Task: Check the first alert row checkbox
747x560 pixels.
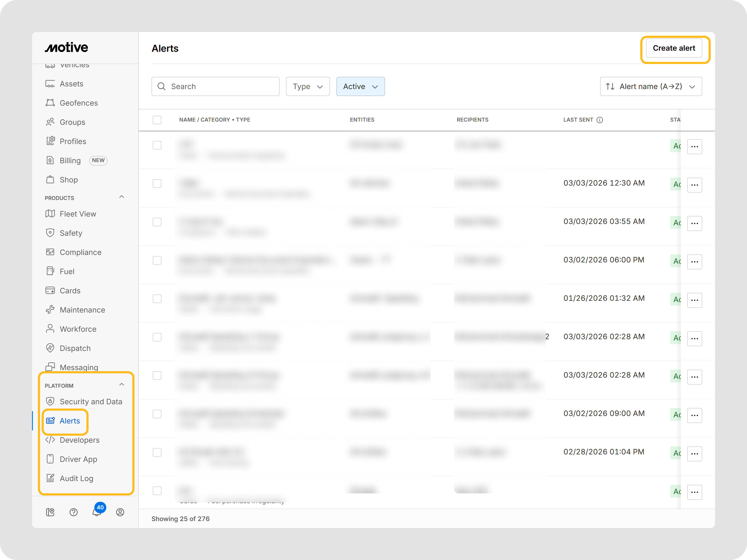Action: (x=157, y=145)
